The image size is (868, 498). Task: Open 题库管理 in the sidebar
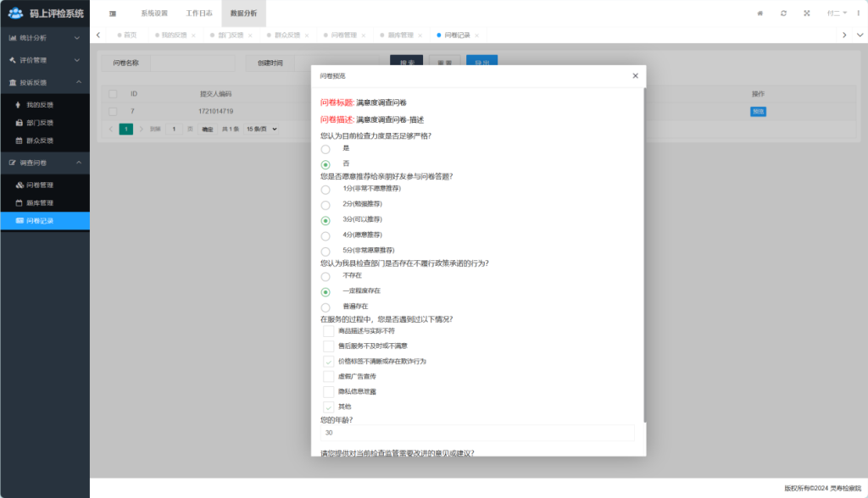tap(39, 203)
